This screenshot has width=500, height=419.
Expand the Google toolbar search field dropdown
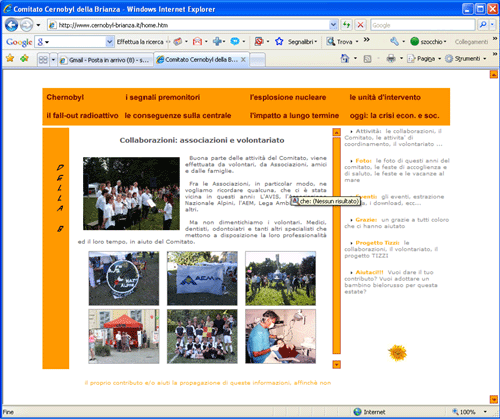click(110, 42)
